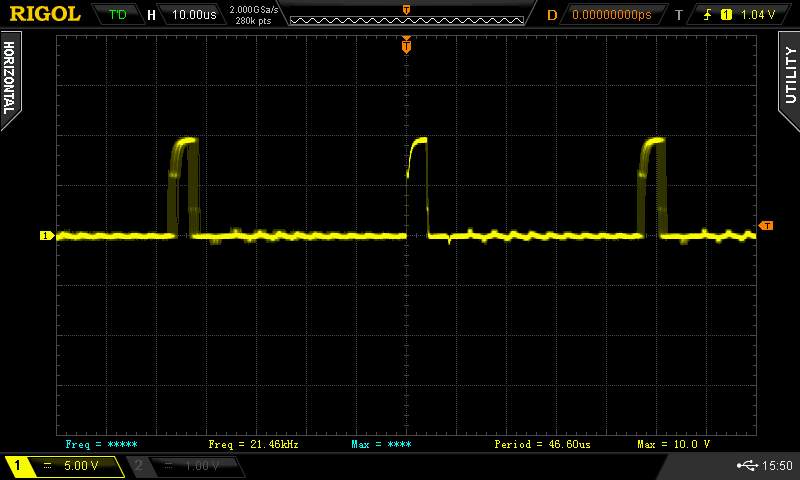Click the RIGOL logo
800x480 pixels.
(44, 14)
